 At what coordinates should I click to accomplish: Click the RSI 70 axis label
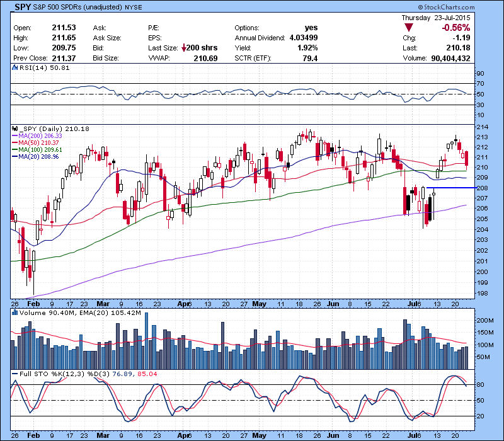[x=480, y=84]
